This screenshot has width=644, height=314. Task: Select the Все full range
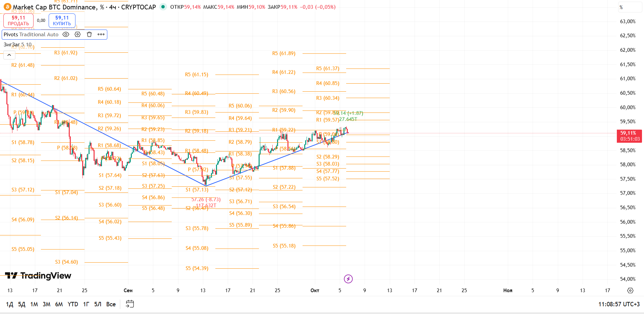[x=111, y=304]
